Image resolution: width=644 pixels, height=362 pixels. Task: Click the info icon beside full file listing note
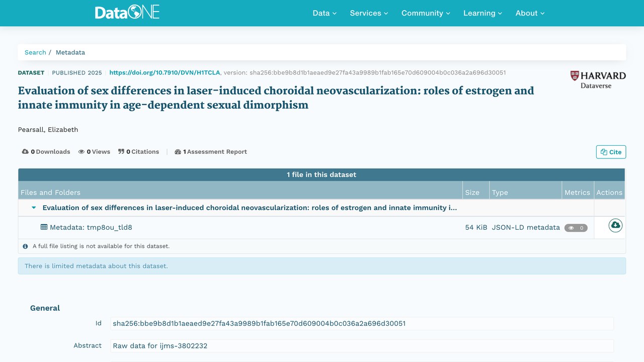coord(25,246)
